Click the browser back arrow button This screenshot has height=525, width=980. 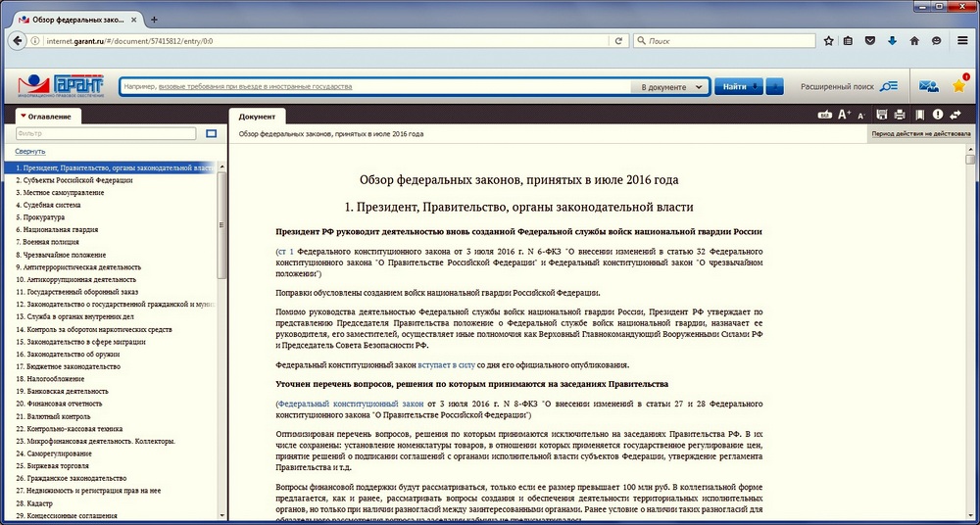pyautogui.click(x=17, y=40)
